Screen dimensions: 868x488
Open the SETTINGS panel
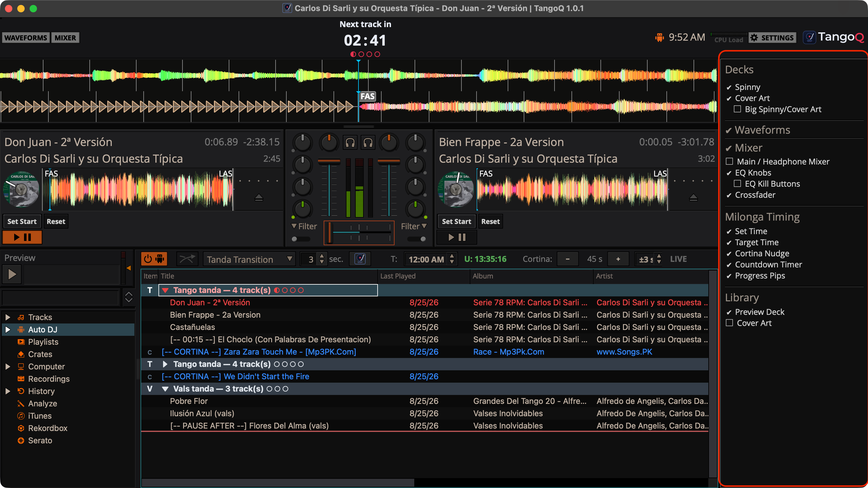[x=772, y=37]
